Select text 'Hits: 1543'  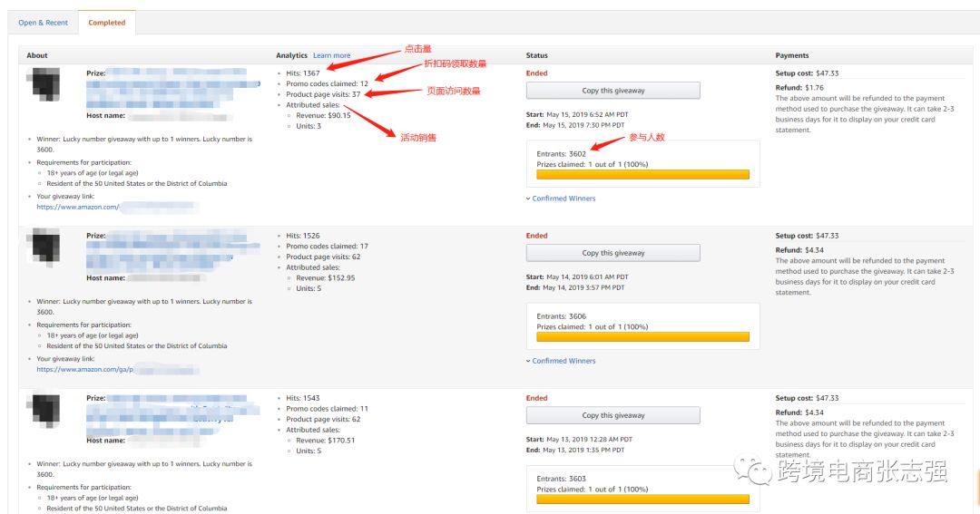tap(302, 398)
